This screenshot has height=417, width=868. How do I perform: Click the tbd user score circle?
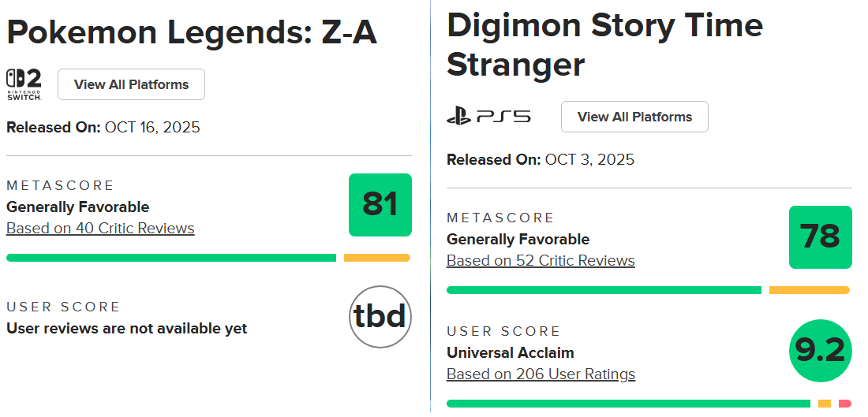[x=380, y=317]
